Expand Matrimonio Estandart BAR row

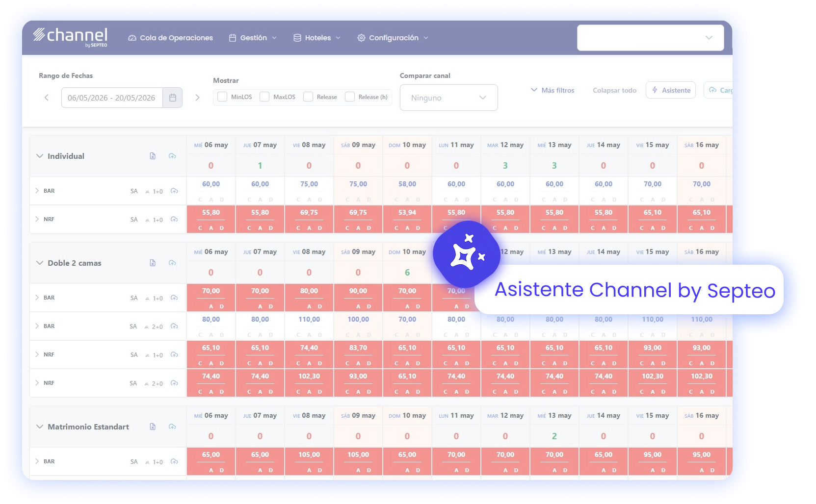tap(37, 461)
